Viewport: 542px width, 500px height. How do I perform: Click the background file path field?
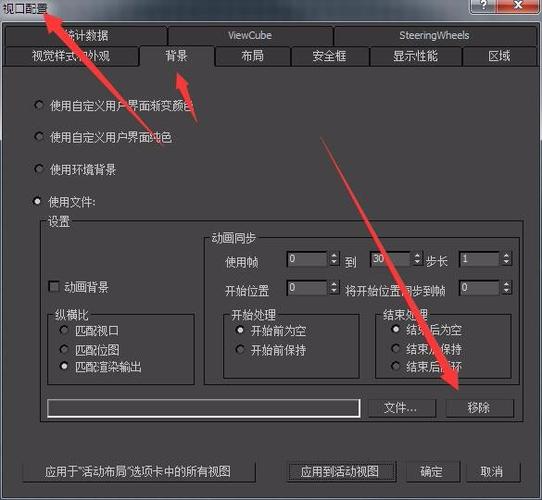(x=204, y=408)
